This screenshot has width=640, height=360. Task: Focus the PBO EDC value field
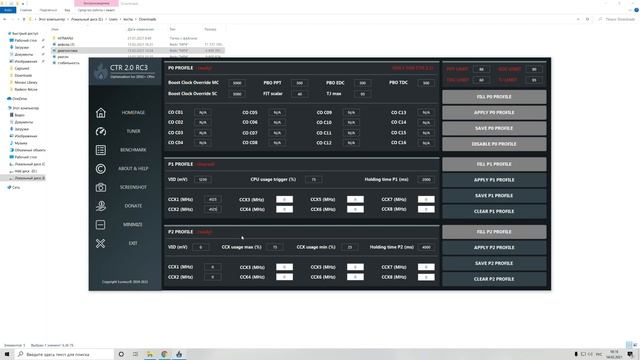(362, 83)
